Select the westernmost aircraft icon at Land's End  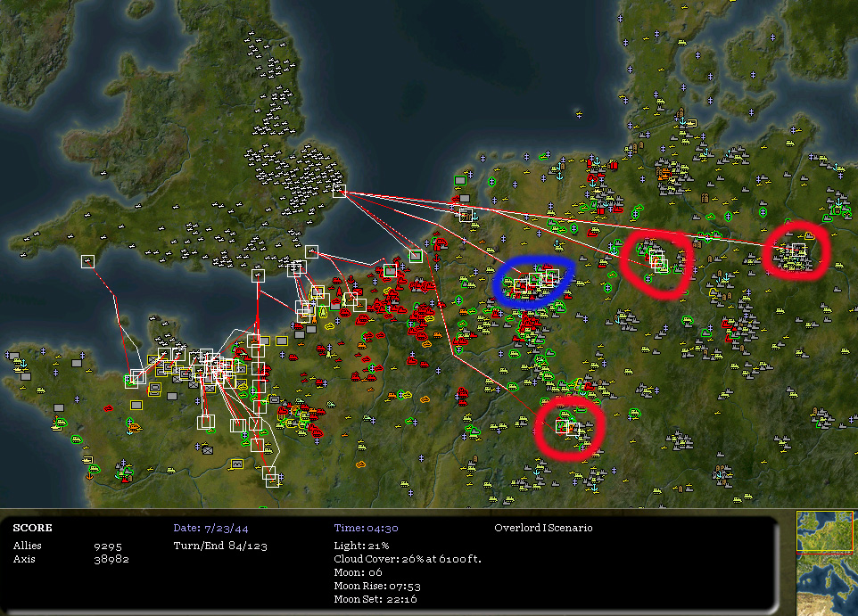(x=23, y=255)
